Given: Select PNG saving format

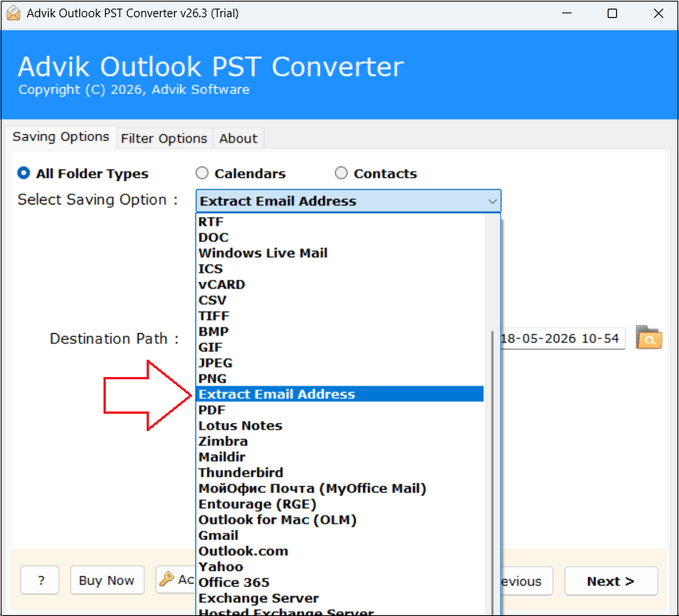Looking at the screenshot, I should coord(340,379).
